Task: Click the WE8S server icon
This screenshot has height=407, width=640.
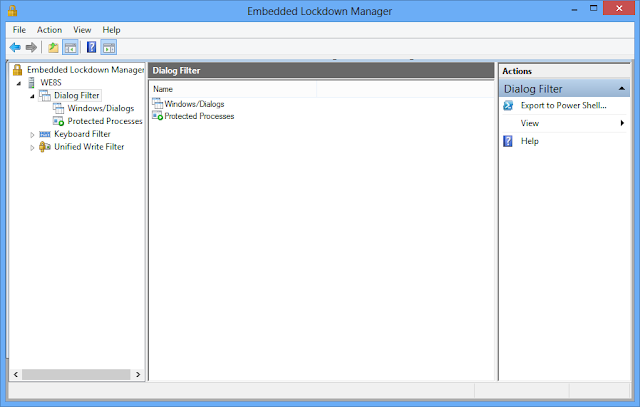Action: point(31,82)
